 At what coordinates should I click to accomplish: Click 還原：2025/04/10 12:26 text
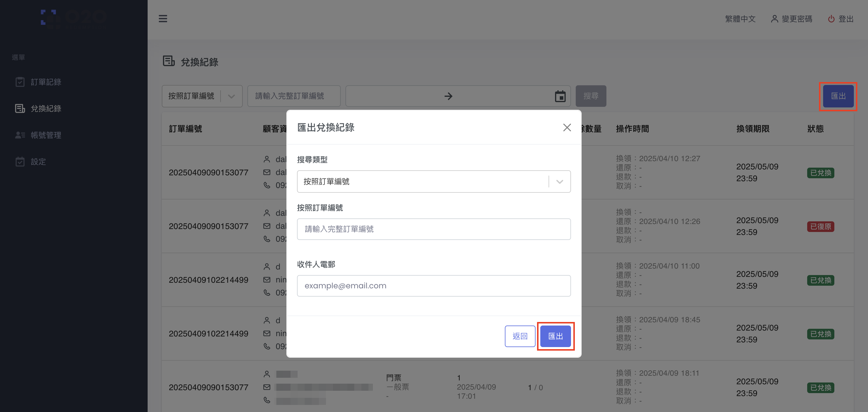click(x=658, y=221)
